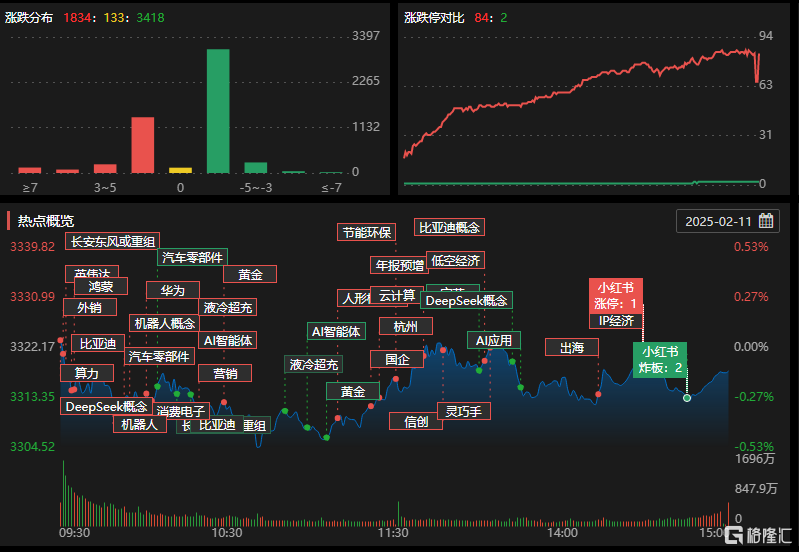This screenshot has height=552, width=799.
Task: Click the red 1834 count
Action: pyautogui.click(x=77, y=17)
